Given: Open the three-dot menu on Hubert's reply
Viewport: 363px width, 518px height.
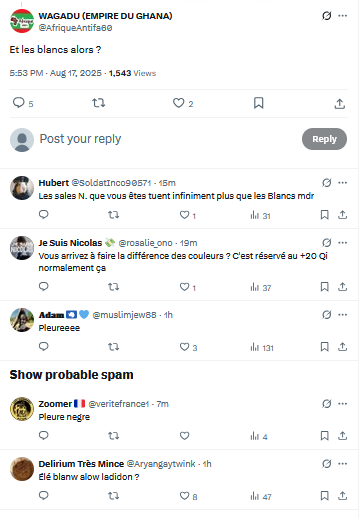Looking at the screenshot, I should click(343, 183).
